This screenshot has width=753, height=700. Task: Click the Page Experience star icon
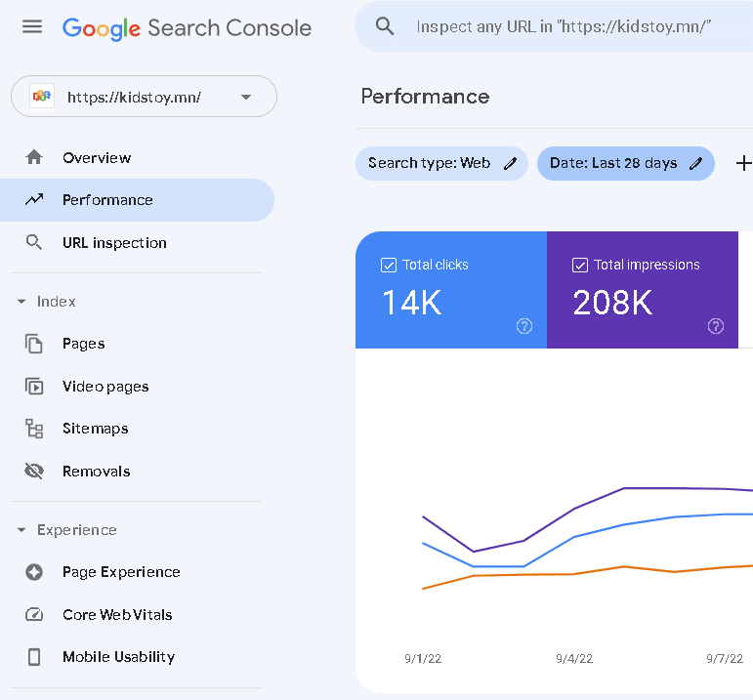[x=34, y=572]
